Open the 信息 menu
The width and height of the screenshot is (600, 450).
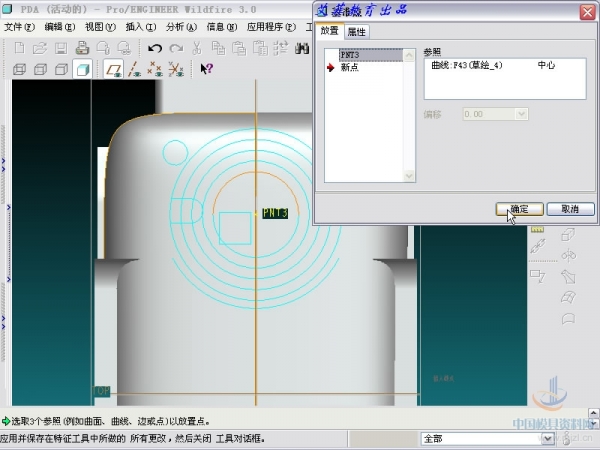(x=222, y=27)
